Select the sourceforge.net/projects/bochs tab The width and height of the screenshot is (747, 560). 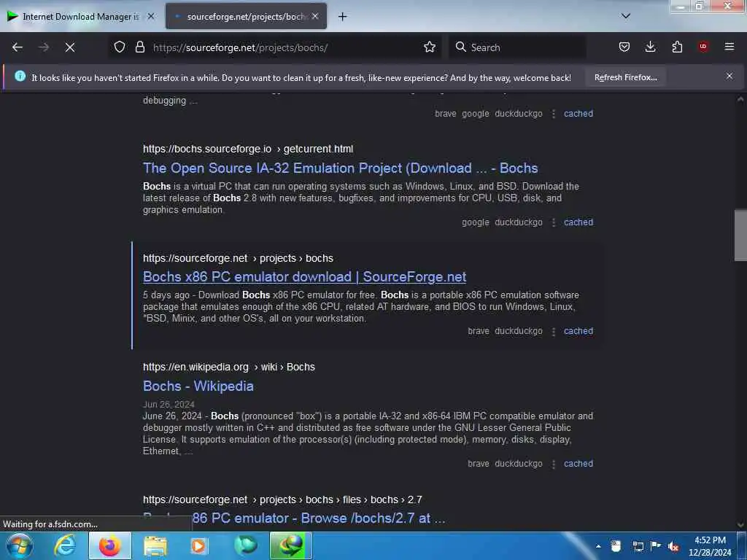click(x=247, y=17)
